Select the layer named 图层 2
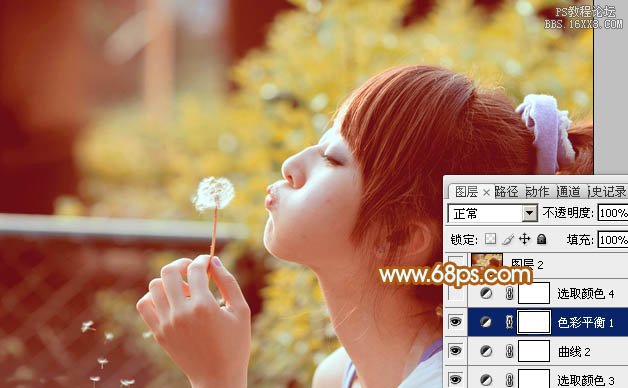628x388 pixels. point(527,263)
